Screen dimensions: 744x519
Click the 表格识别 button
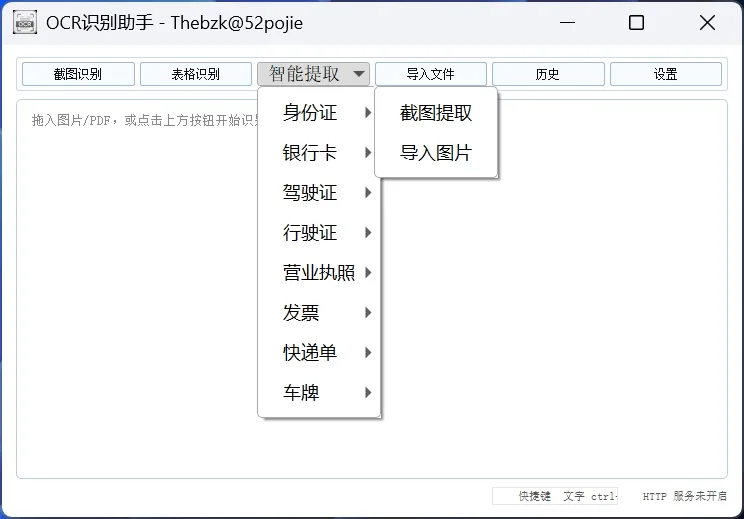pyautogui.click(x=196, y=74)
